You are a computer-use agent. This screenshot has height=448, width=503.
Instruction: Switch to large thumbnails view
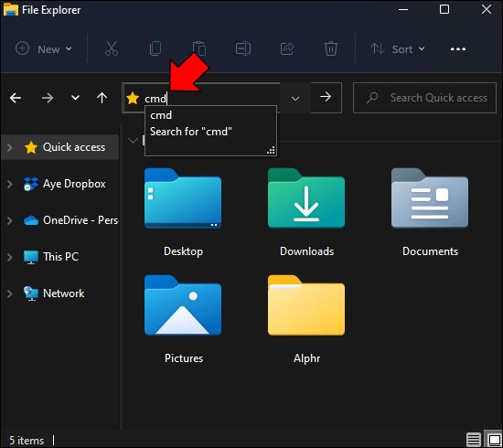click(494, 440)
